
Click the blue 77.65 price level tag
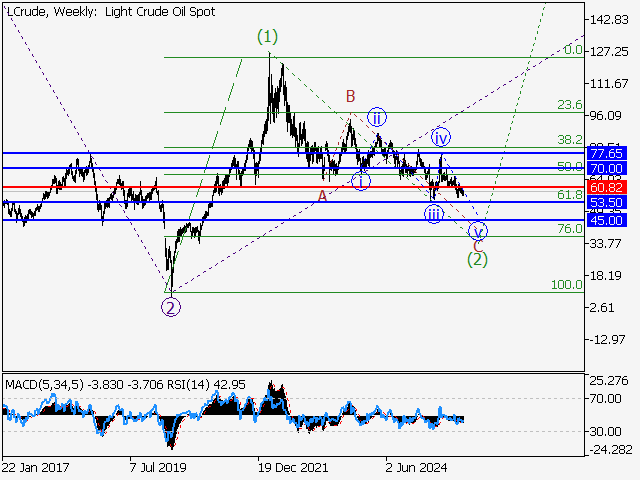pos(607,153)
